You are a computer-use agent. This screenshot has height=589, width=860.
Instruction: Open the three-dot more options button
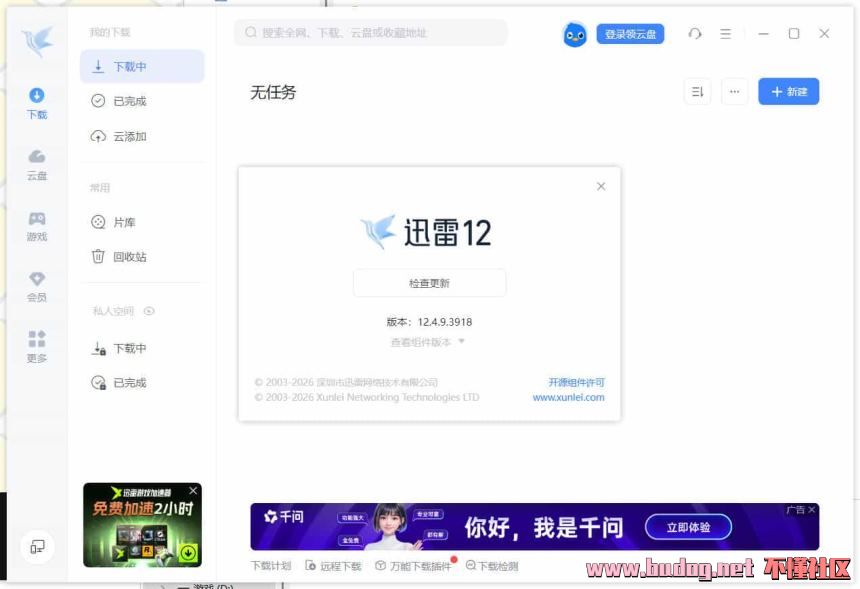(734, 92)
